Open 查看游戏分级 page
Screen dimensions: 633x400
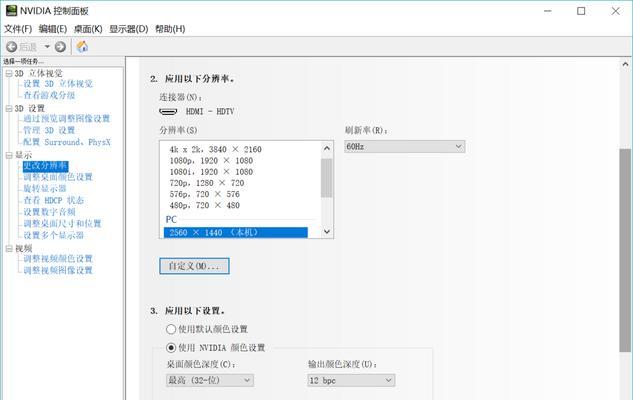[x=49, y=95]
